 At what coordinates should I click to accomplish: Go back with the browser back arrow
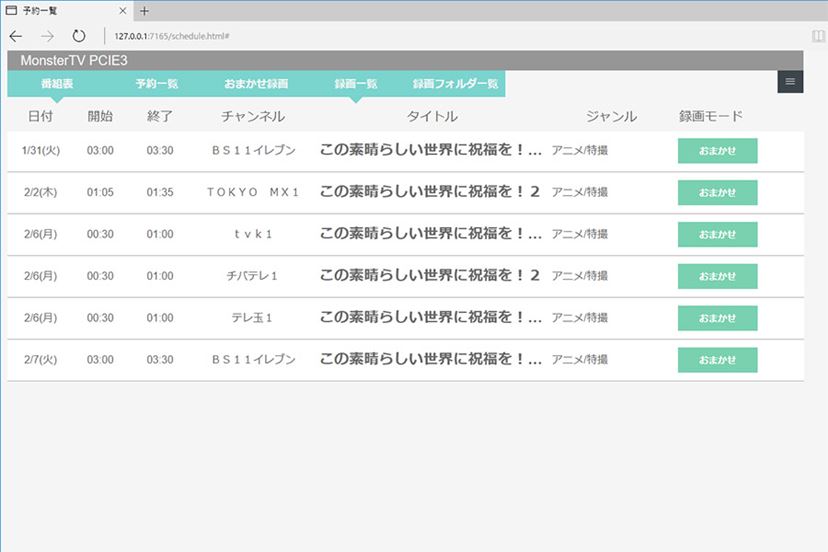[x=16, y=36]
